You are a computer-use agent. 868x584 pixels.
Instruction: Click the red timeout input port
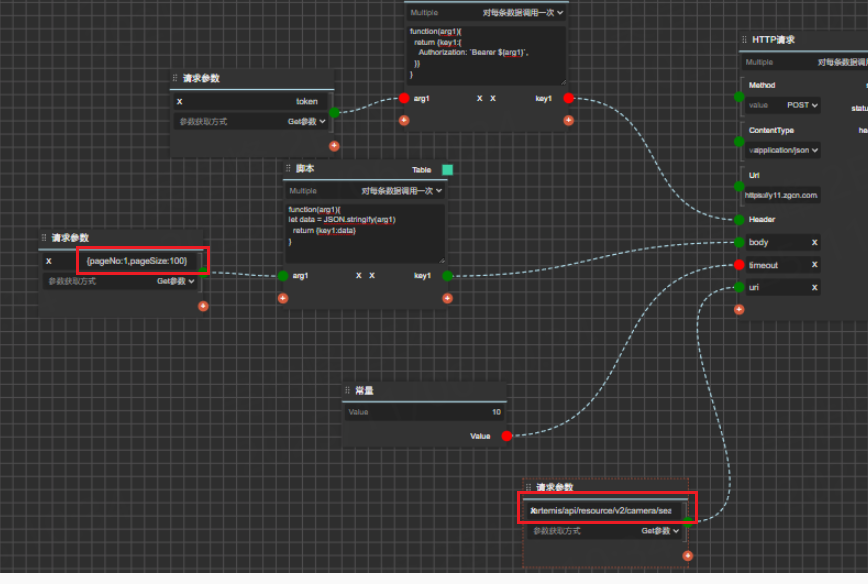click(x=739, y=265)
